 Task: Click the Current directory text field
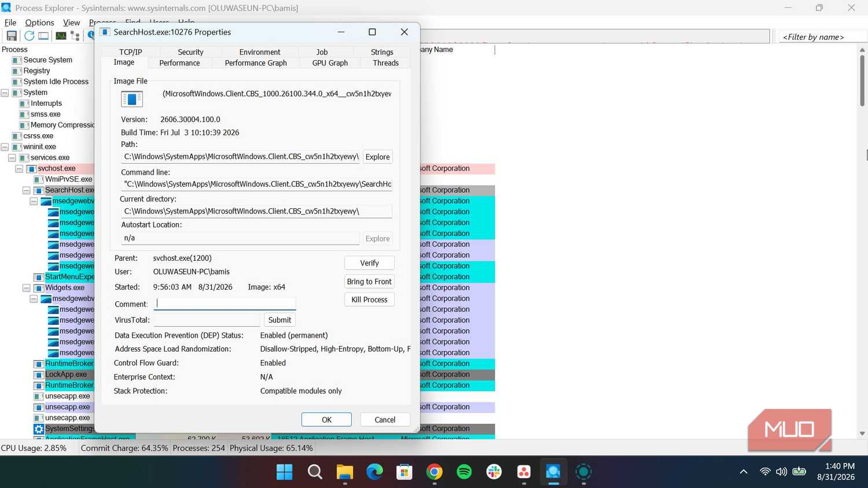[256, 212]
